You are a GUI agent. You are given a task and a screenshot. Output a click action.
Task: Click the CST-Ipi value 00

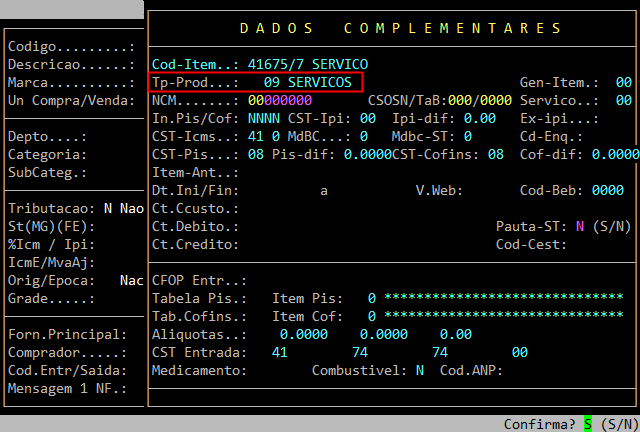[x=368, y=118]
